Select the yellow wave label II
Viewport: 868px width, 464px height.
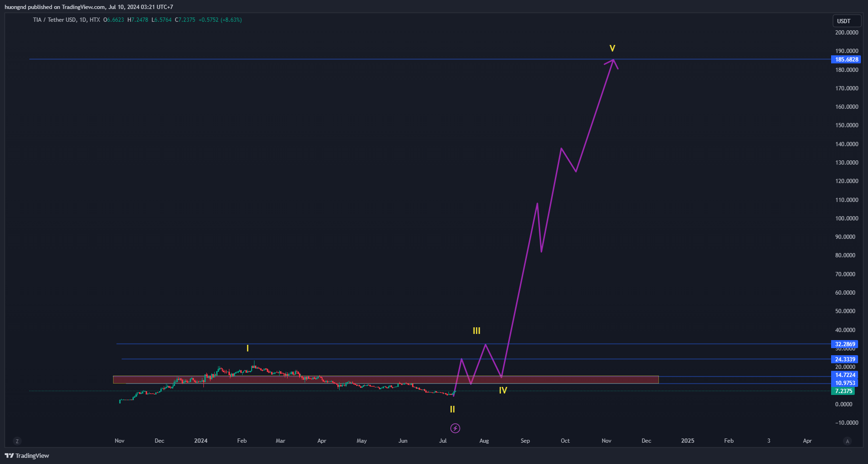[x=452, y=409]
